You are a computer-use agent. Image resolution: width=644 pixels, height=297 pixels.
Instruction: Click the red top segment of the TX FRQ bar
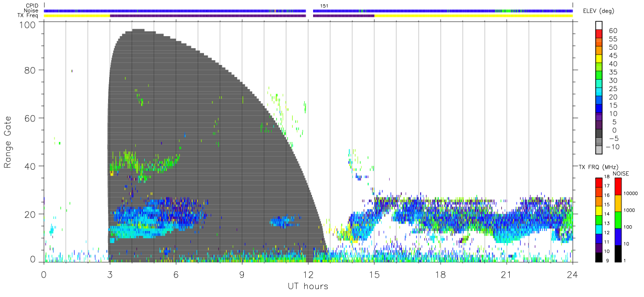(599, 182)
